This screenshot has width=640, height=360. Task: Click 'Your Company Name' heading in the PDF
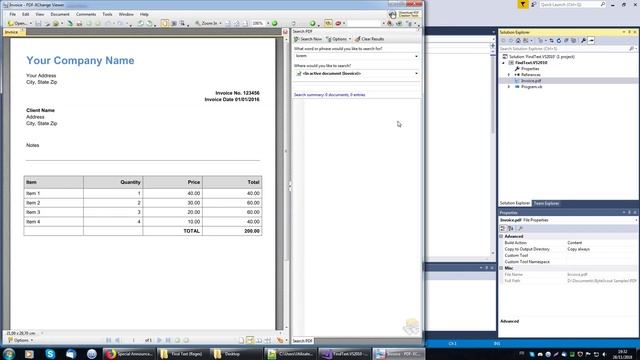(x=80, y=60)
